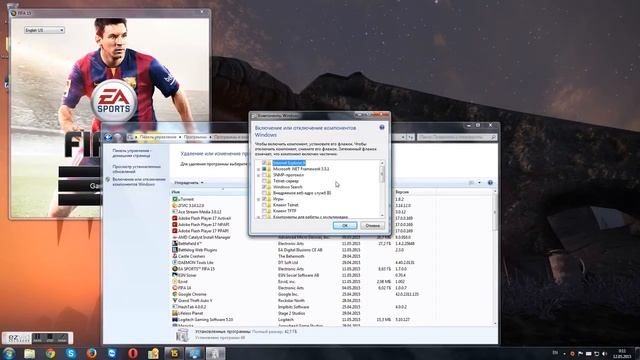The width and height of the screenshot is (640, 360).
Task: Switch to FIFA 15 taskbar button
Action: point(174,353)
